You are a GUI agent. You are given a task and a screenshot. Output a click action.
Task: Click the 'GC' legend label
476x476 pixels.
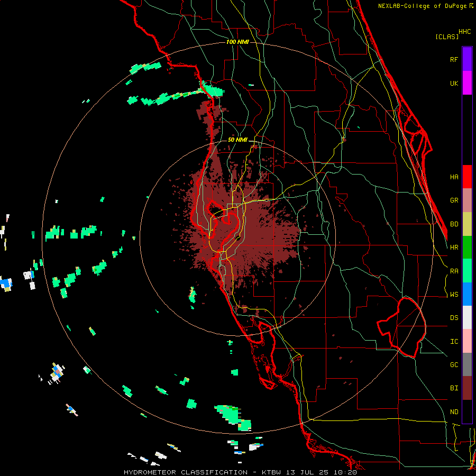pos(454,365)
